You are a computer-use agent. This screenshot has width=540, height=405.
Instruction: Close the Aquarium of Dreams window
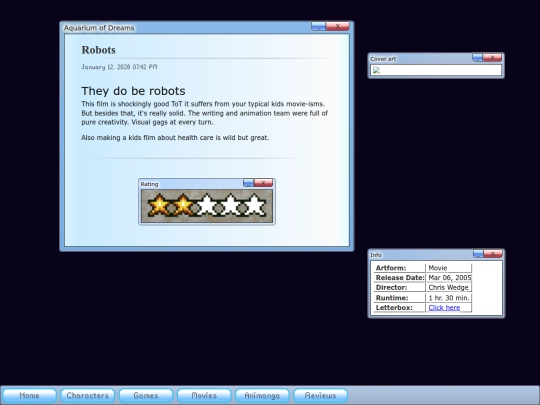[338, 26]
